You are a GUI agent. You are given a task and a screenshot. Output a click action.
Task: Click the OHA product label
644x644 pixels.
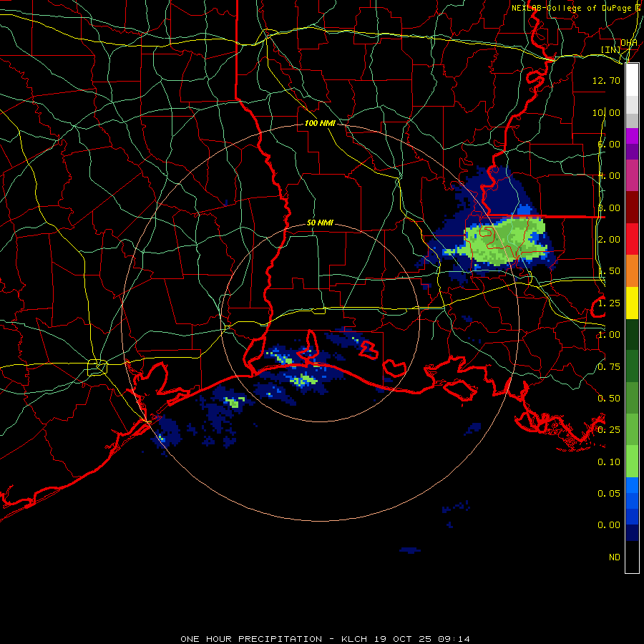pos(629,43)
